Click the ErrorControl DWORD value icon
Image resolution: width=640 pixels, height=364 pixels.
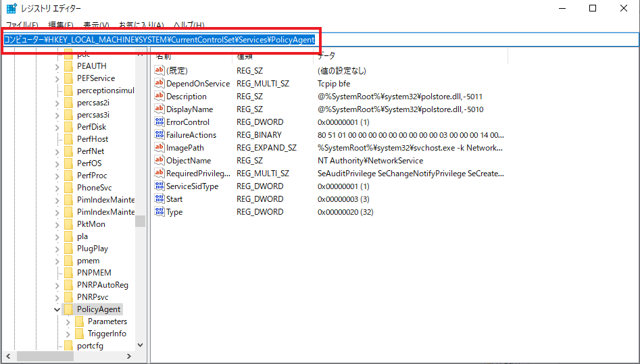[159, 122]
